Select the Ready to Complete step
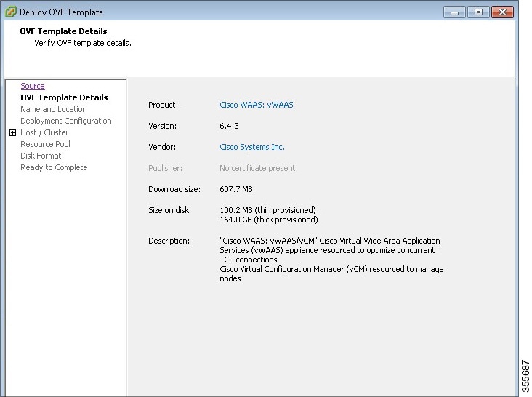This screenshot has width=532, height=397. (x=54, y=167)
